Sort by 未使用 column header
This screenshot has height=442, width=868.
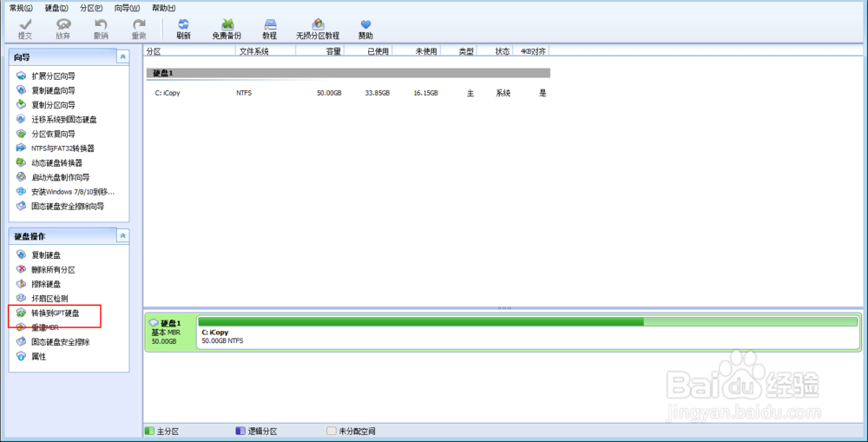[416, 51]
